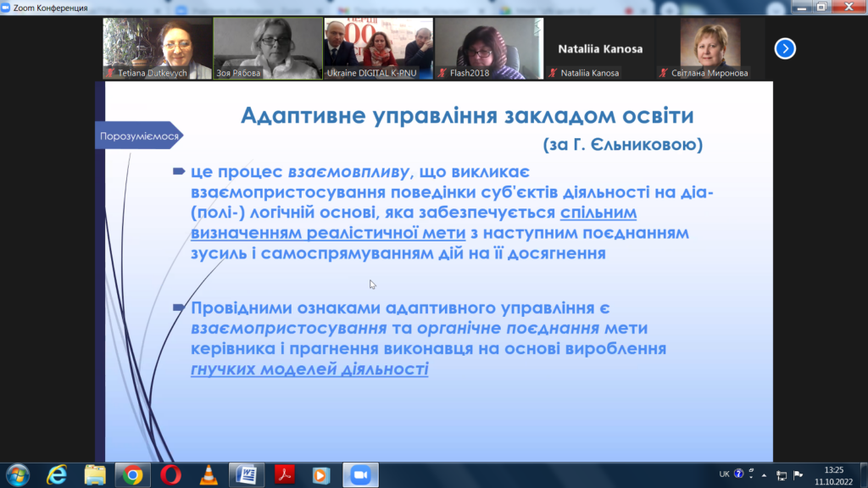Open the UK language input switcher
This screenshot has height=488, width=868.
click(x=725, y=474)
